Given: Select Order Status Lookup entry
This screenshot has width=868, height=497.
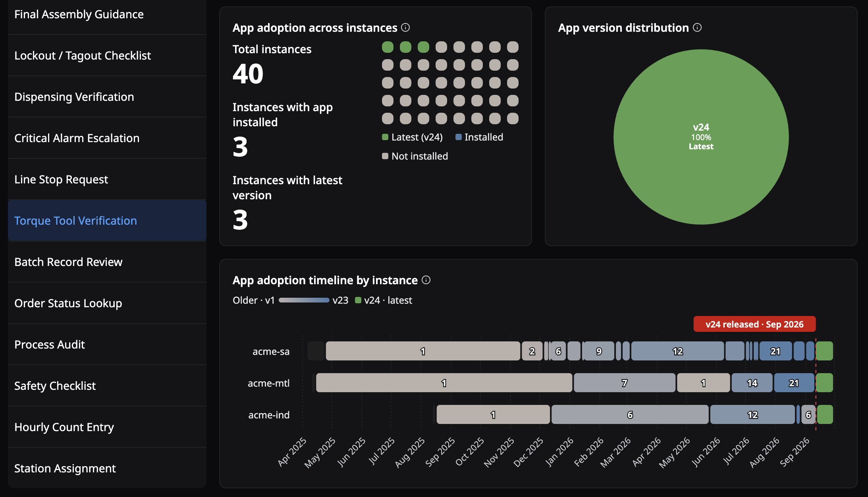Looking at the screenshot, I should (x=107, y=303).
